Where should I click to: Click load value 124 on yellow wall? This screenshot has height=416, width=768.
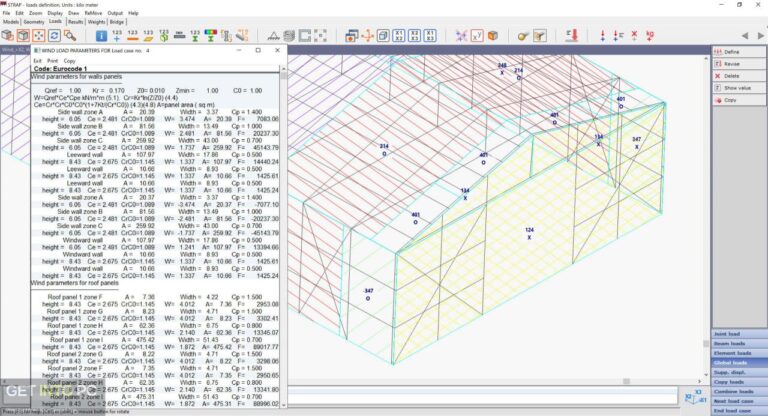click(529, 230)
